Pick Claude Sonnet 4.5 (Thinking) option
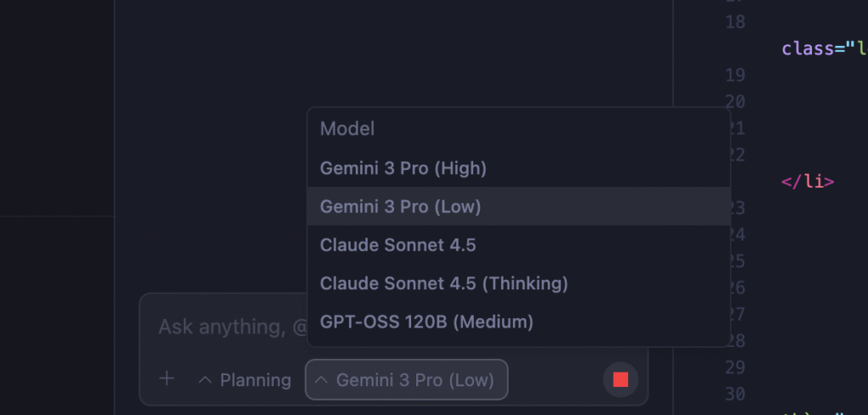Image resolution: width=868 pixels, height=415 pixels. (x=443, y=283)
